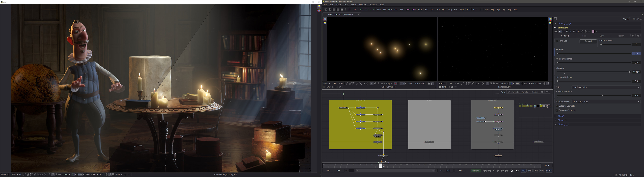Viewport: 644px width, 177px height.
Task: Add a Merge node via Mrg
Action: (450, 10)
